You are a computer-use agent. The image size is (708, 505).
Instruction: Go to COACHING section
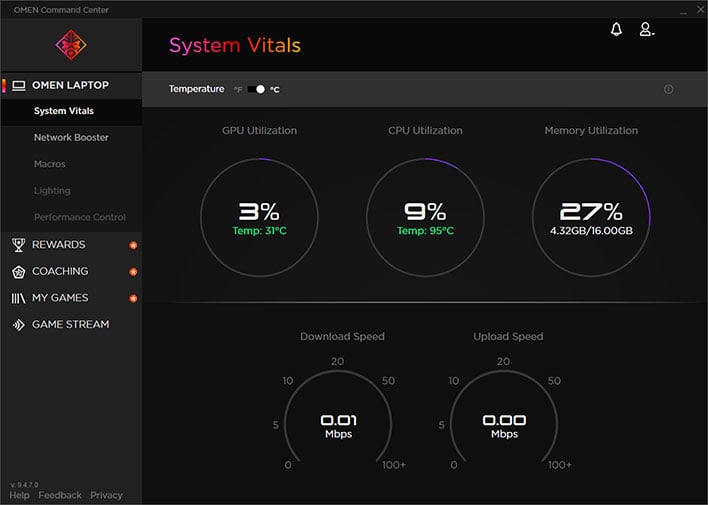pyautogui.click(x=71, y=271)
